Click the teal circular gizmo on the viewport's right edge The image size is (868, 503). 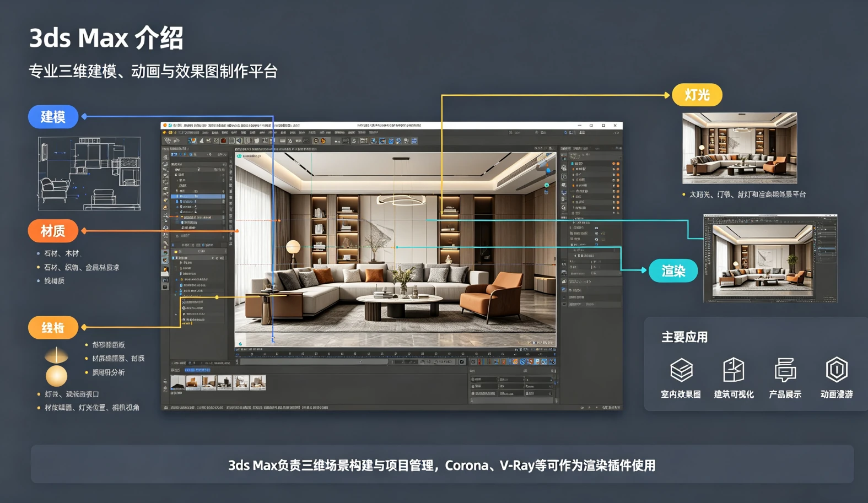547,185
